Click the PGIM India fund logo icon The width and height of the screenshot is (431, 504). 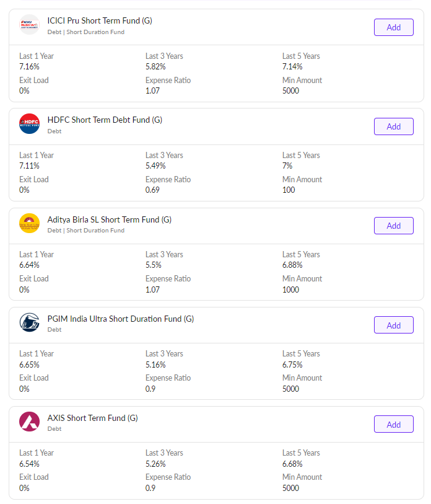pyautogui.click(x=29, y=322)
